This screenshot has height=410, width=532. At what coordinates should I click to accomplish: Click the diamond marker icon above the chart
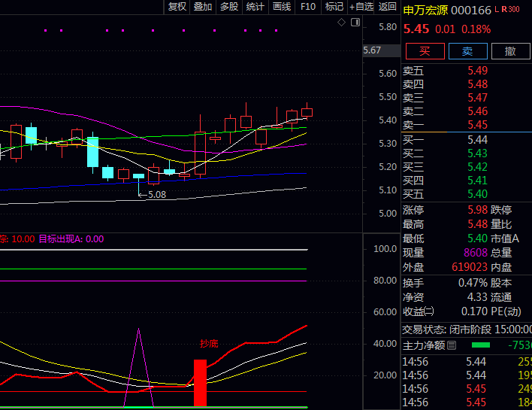341,23
